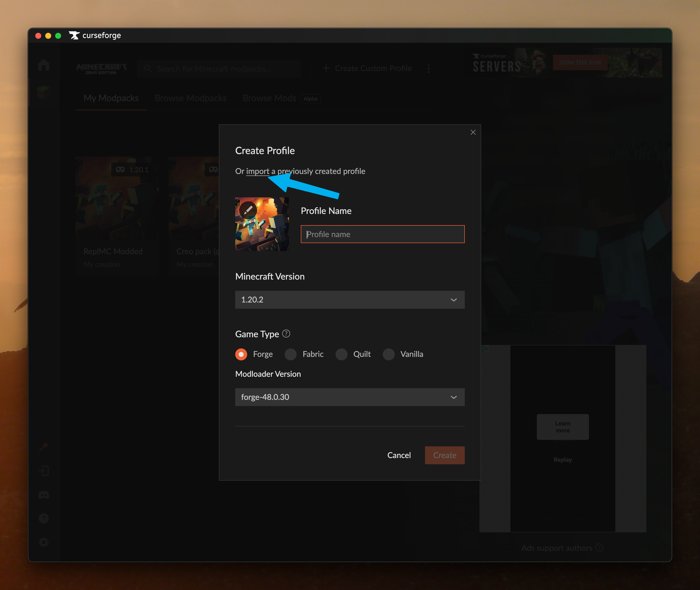Screen dimensions: 700x590
Task: Click the pencil icon to edit the profile image
Action: point(248,210)
